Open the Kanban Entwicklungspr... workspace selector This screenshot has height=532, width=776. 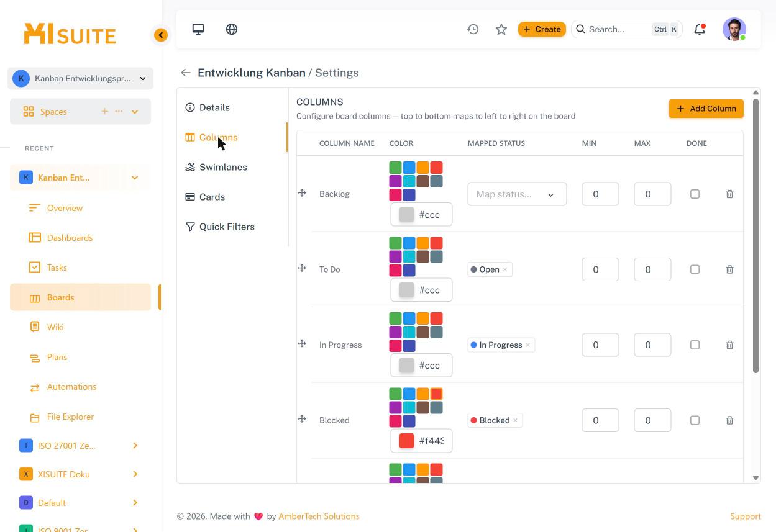click(81, 78)
